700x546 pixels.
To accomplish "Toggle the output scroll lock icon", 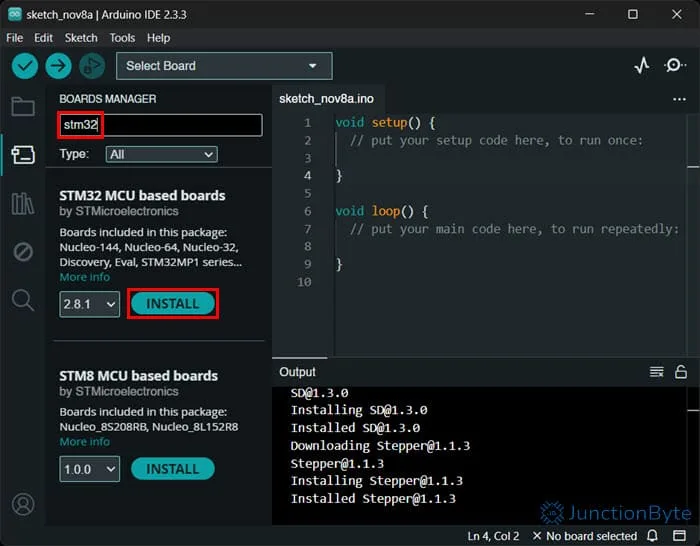I will 681,372.
